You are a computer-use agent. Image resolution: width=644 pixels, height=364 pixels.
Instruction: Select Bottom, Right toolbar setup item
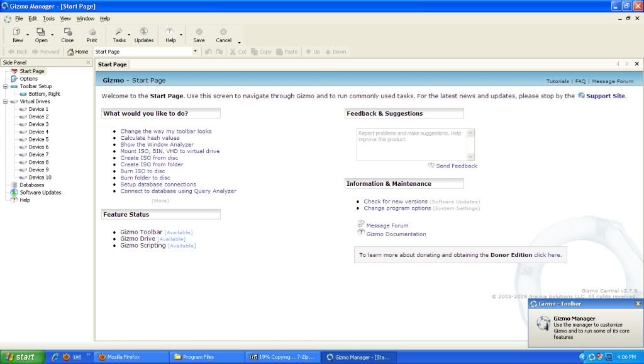[x=45, y=94]
